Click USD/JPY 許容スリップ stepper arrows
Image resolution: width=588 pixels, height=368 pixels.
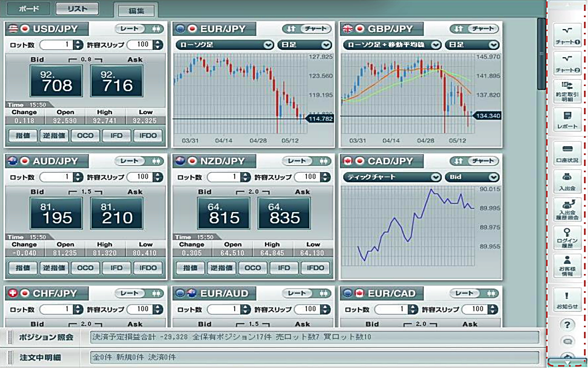click(158, 45)
